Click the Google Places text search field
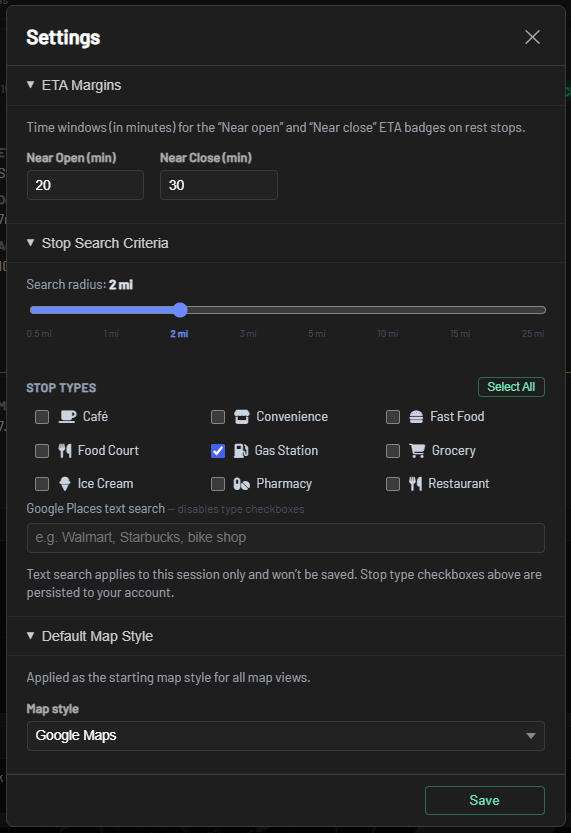Viewport: 571px width, 833px height. click(x=286, y=538)
